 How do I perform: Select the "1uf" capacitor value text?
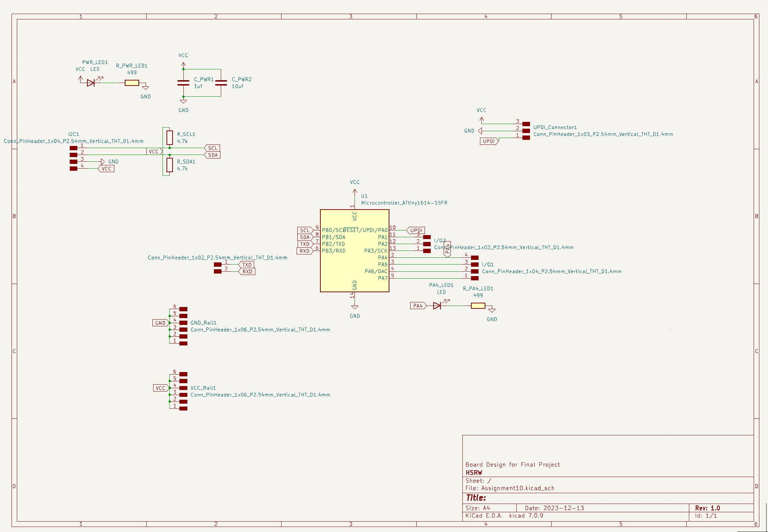(x=198, y=86)
